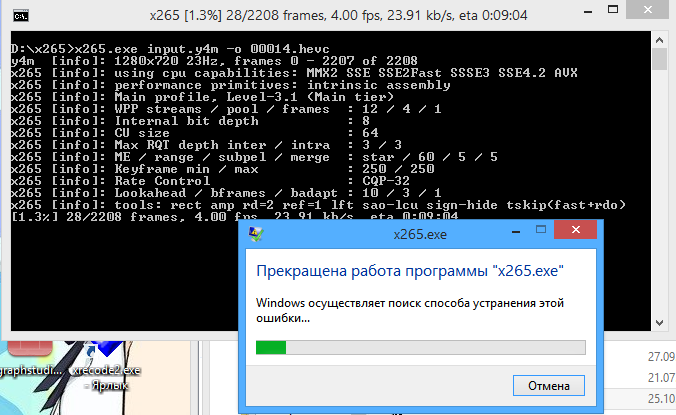676x415 pixels.
Task: Click the x265.exe title text in the dialog
Action: [x=420, y=234]
